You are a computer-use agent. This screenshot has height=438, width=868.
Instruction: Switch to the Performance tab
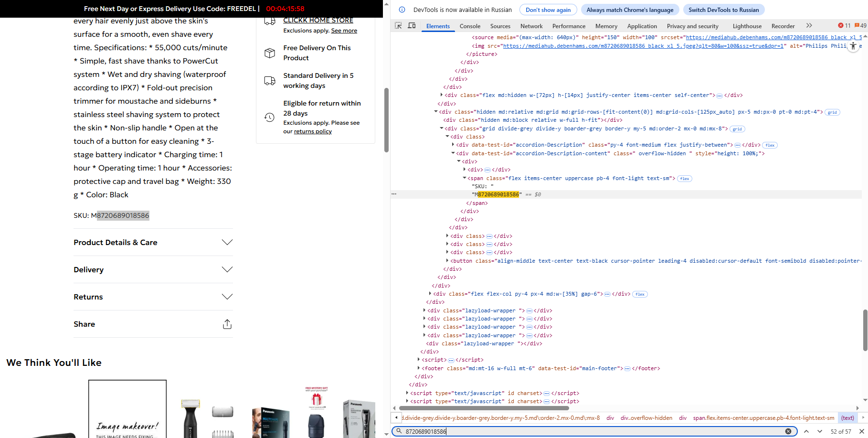(x=569, y=26)
